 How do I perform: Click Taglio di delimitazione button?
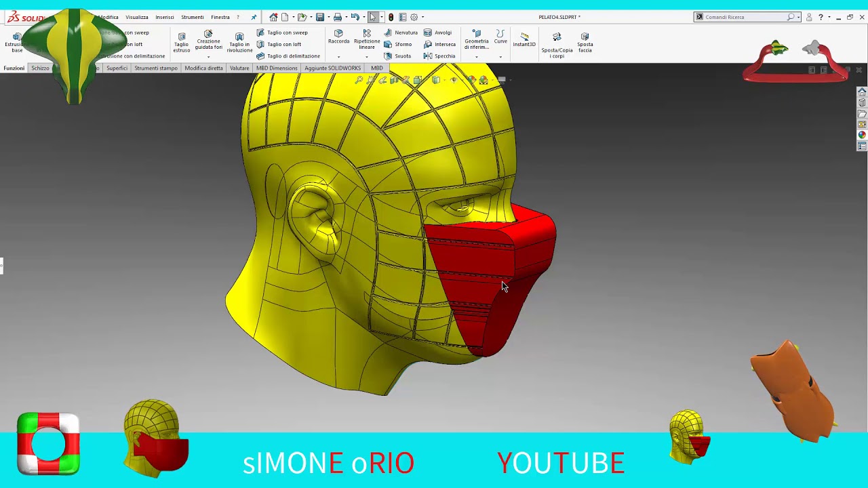point(288,56)
